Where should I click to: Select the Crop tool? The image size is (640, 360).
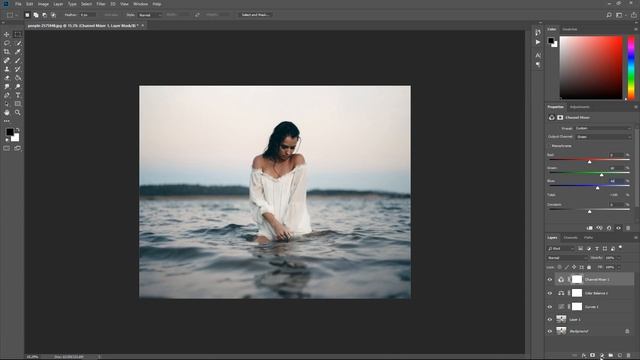tap(7, 52)
